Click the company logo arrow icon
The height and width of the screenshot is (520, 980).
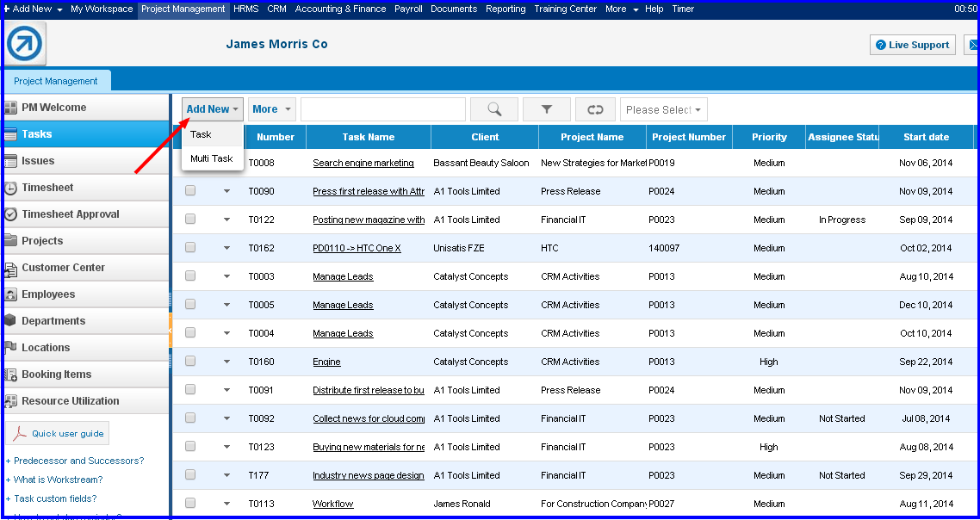[24, 44]
